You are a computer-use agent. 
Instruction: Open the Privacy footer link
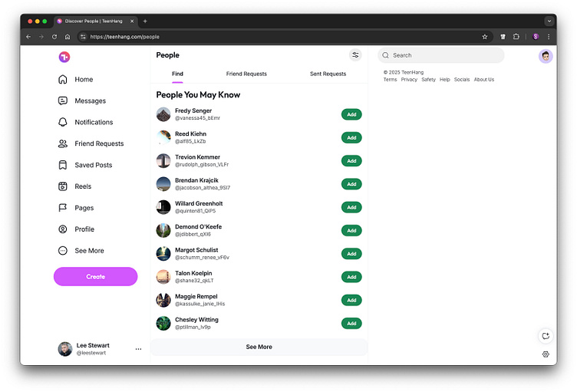[409, 80]
